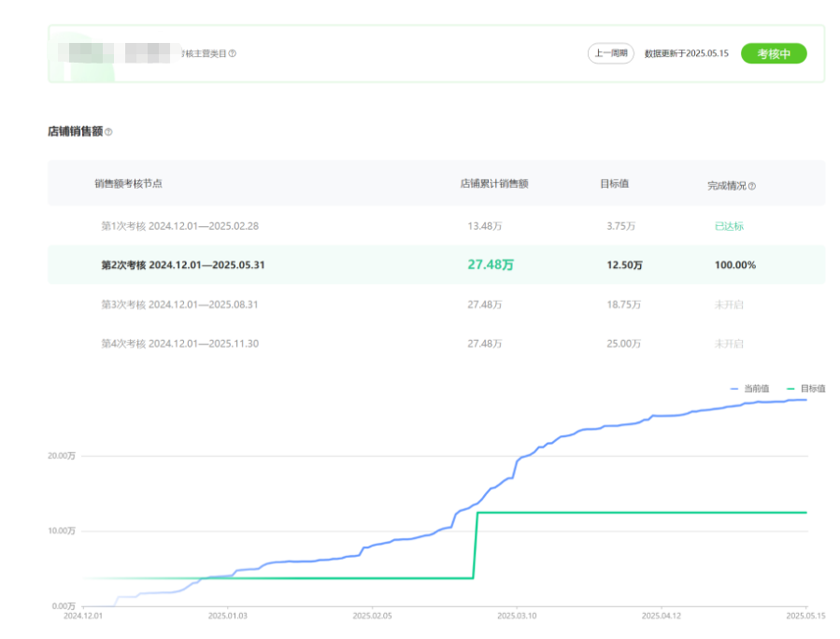This screenshot has width=840, height=639.
Task: Select row 第4次考核 2024.12.01—2025.11.30
Action: pyautogui.click(x=179, y=344)
